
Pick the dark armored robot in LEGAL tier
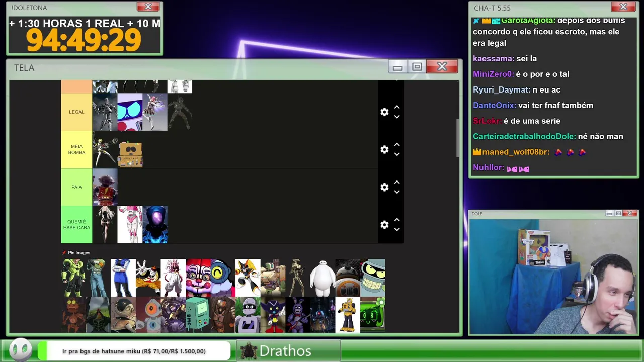tap(180, 112)
